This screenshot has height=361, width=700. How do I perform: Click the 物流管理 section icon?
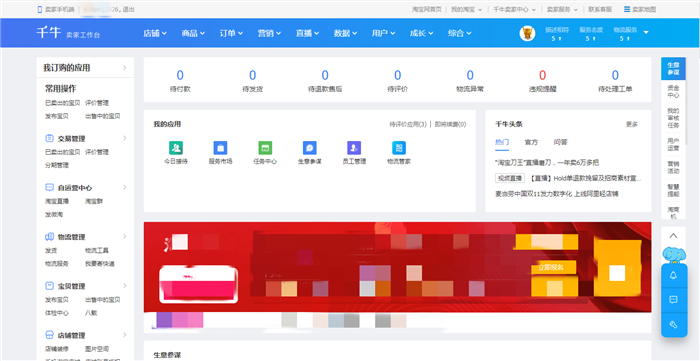point(50,237)
